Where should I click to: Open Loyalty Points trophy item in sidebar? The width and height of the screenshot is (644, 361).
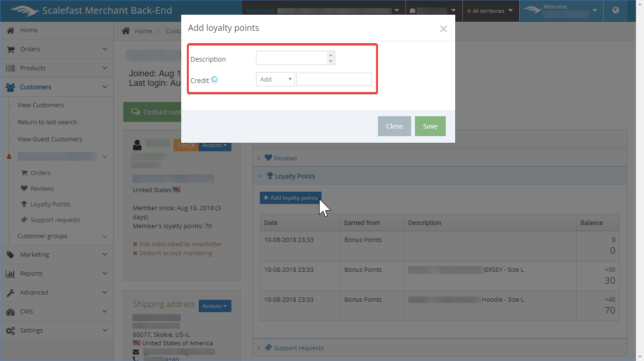50,204
